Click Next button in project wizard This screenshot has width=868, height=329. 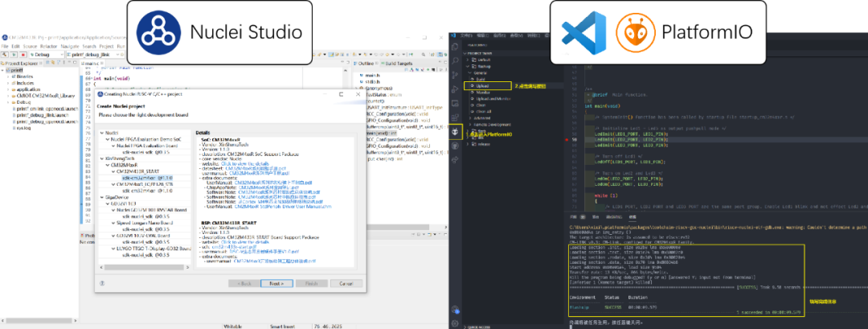click(x=276, y=283)
